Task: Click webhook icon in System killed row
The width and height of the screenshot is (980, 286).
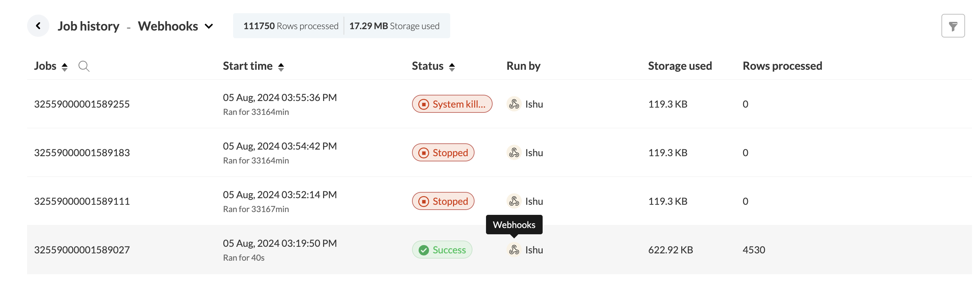Action: 514,104
